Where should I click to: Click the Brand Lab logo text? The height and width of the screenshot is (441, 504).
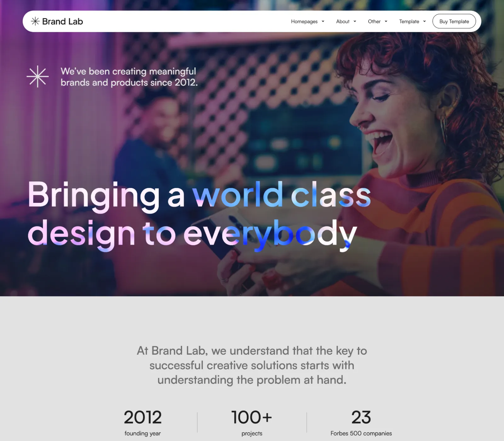(x=62, y=21)
